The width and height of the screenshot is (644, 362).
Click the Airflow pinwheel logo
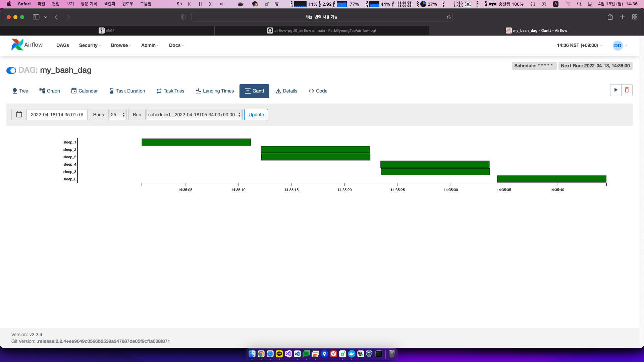pyautogui.click(x=17, y=45)
